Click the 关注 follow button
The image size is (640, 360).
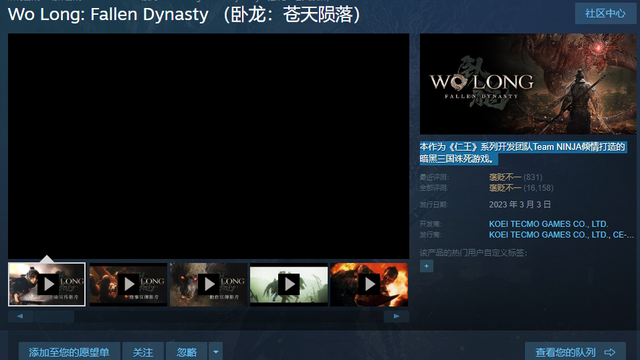143,352
